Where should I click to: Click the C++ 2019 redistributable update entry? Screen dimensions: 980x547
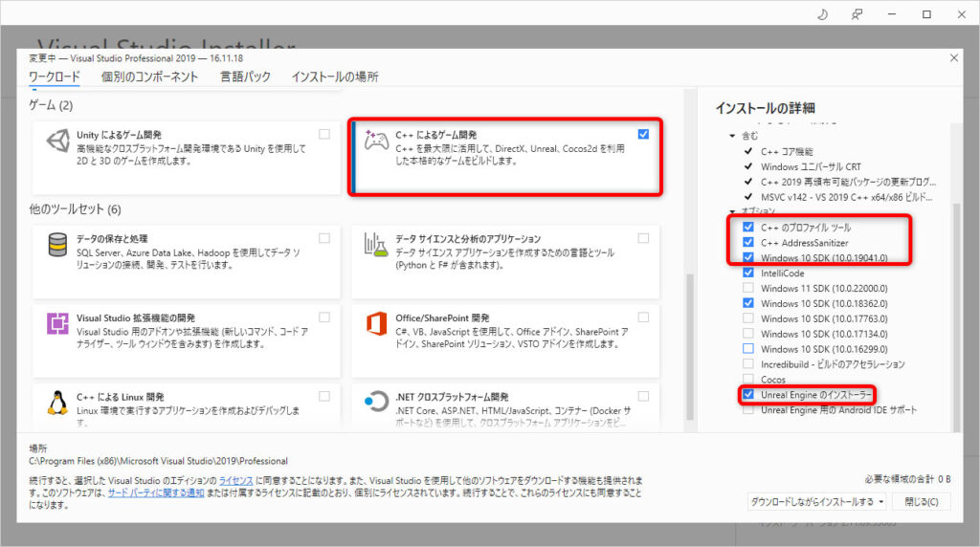(848, 182)
